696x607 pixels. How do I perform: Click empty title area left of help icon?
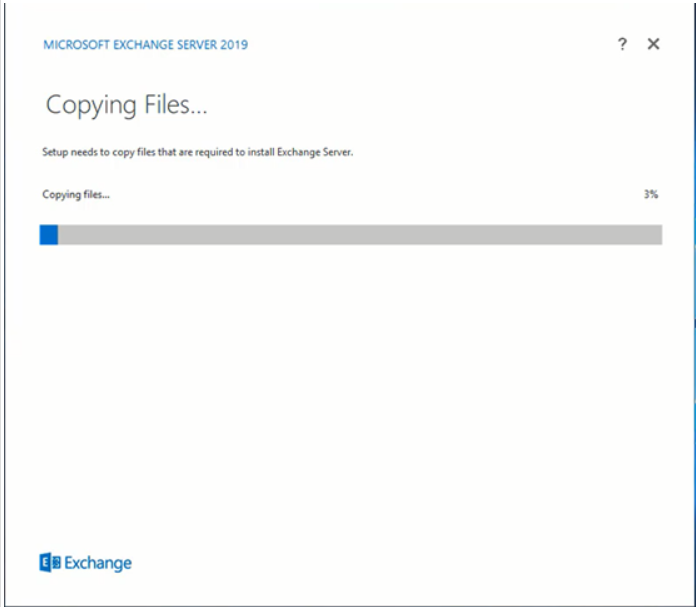[x=450, y=45]
